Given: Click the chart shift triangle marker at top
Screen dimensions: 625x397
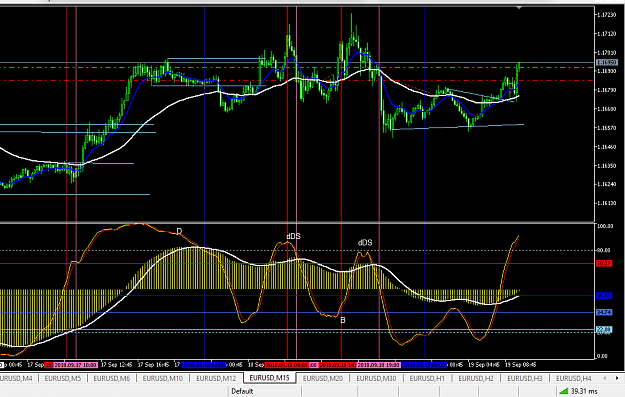Looking at the screenshot, I should coord(519,8).
